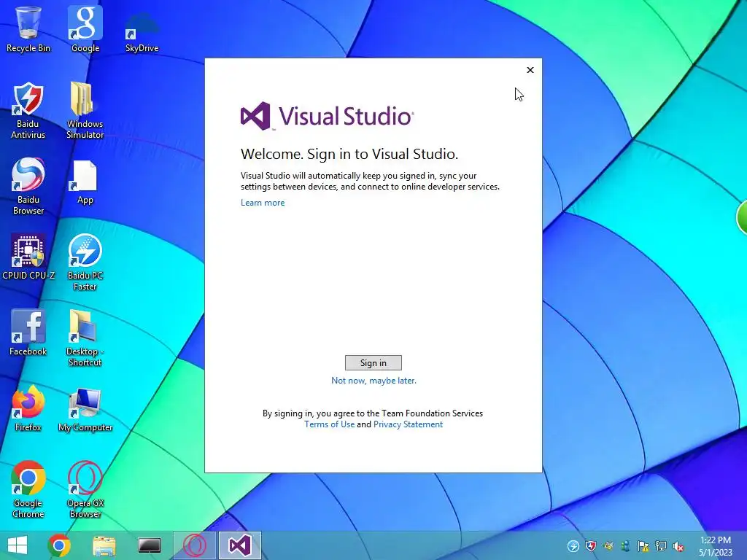Image resolution: width=747 pixels, height=560 pixels.
Task: Select the Baidu PC Faster icon
Action: point(85,262)
